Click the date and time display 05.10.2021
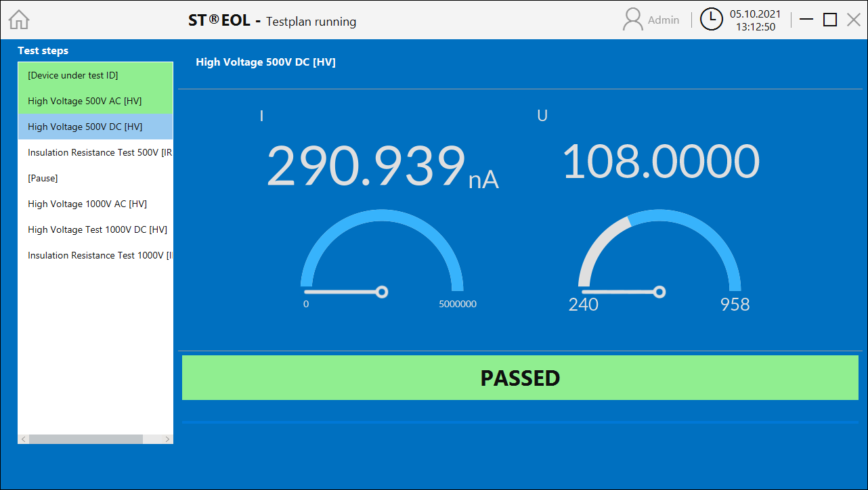 [x=756, y=19]
